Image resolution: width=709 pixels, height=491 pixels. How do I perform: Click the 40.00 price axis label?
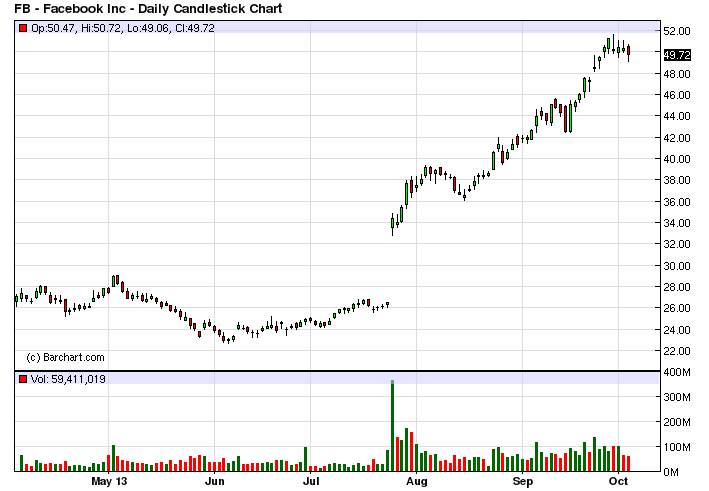[x=677, y=159]
